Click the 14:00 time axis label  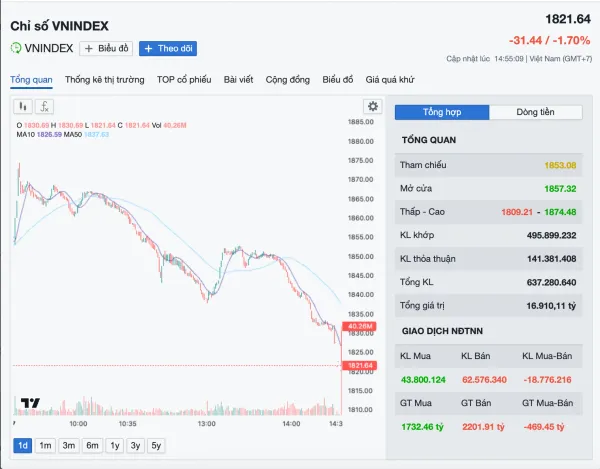[x=291, y=424]
